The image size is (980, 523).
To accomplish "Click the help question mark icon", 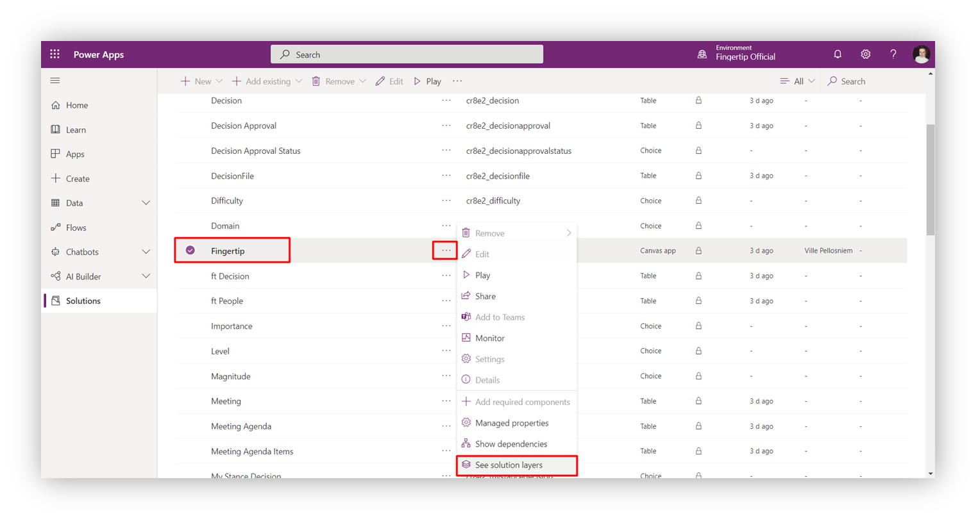I will pyautogui.click(x=893, y=54).
